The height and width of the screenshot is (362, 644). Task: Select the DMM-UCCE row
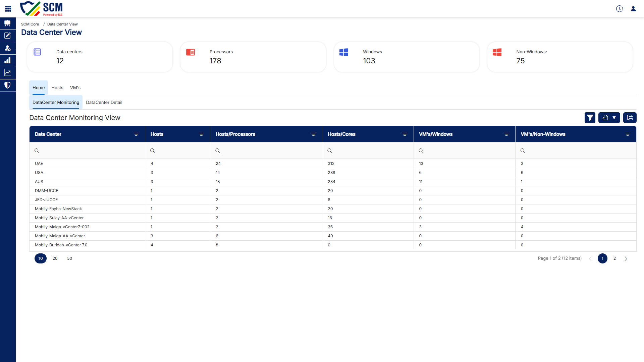click(x=333, y=191)
